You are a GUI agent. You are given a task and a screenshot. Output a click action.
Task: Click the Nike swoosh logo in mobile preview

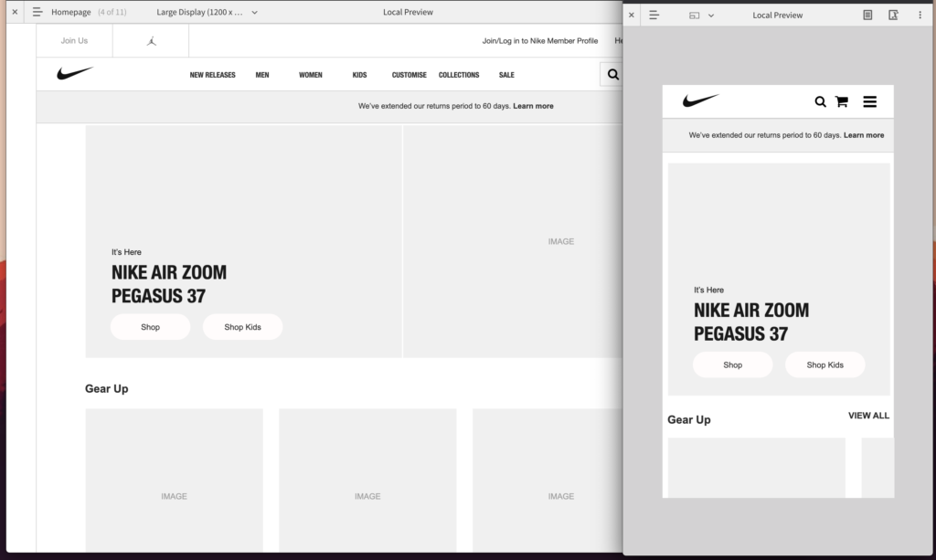[701, 100]
